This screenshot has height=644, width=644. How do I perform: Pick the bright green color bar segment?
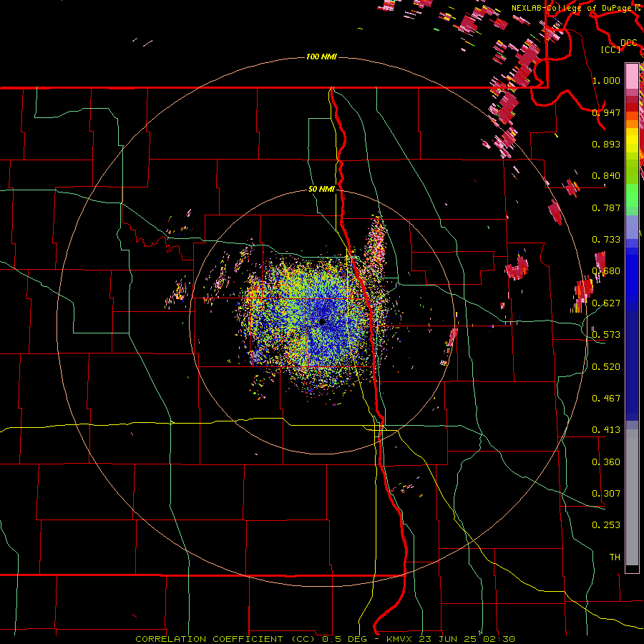point(632,196)
